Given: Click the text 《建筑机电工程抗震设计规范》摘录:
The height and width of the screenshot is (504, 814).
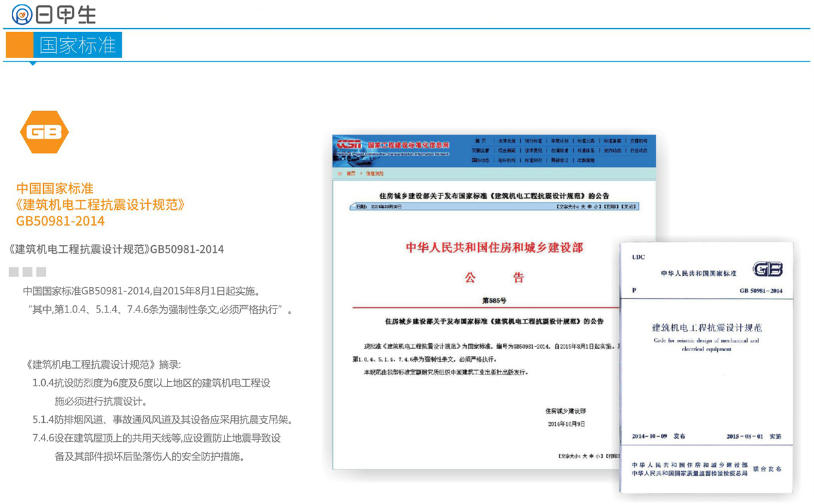Looking at the screenshot, I should click(103, 365).
